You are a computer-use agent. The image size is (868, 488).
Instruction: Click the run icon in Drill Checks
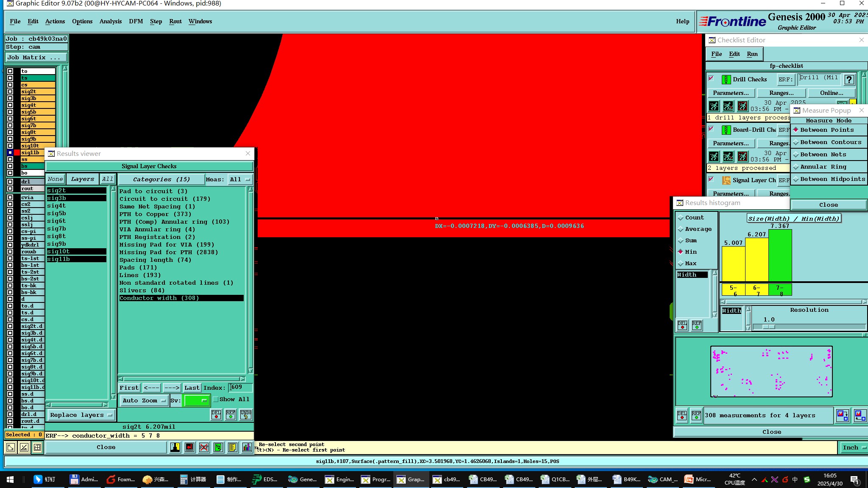714,106
